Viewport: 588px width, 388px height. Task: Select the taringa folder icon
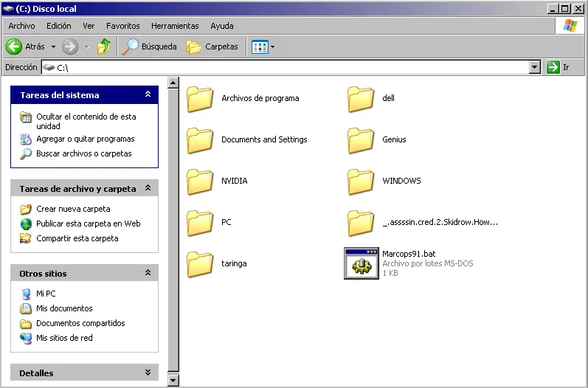click(x=200, y=263)
